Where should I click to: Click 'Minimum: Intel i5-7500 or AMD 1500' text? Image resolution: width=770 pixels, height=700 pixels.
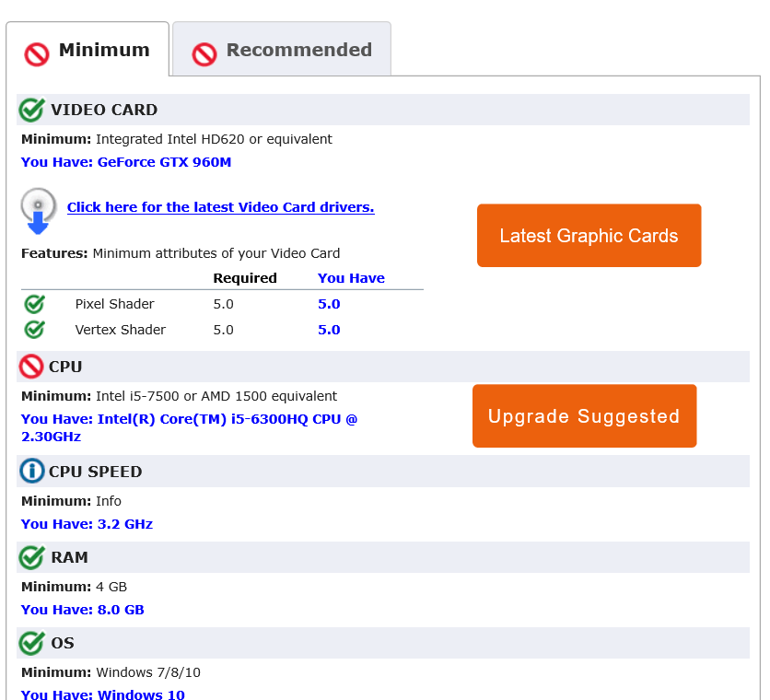[180, 396]
